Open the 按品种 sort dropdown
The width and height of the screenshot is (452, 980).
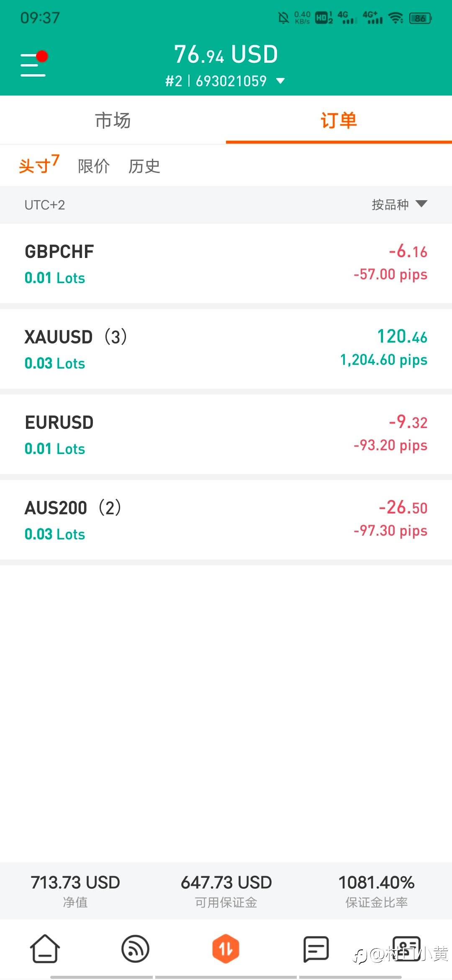point(400,204)
